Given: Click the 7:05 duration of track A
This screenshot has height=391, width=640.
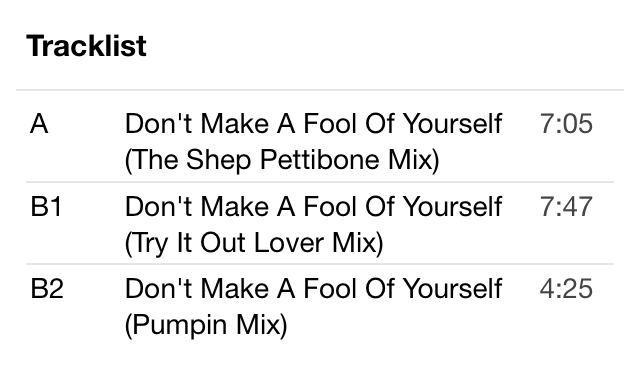Looking at the screenshot, I should (566, 123).
